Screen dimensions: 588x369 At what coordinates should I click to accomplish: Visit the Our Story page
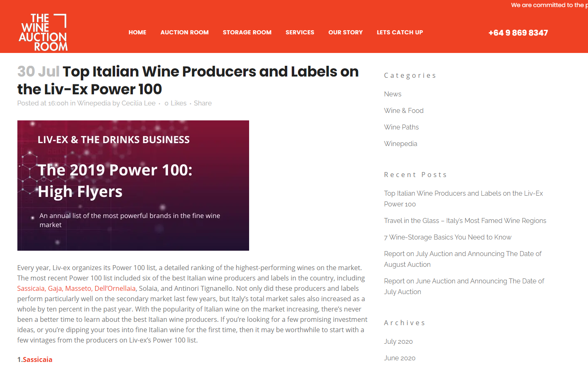[346, 32]
